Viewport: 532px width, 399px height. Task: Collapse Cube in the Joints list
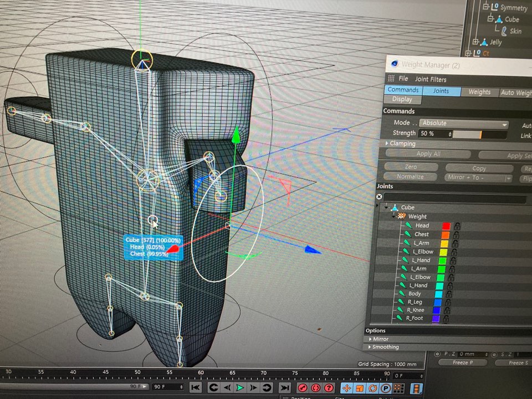(x=386, y=207)
